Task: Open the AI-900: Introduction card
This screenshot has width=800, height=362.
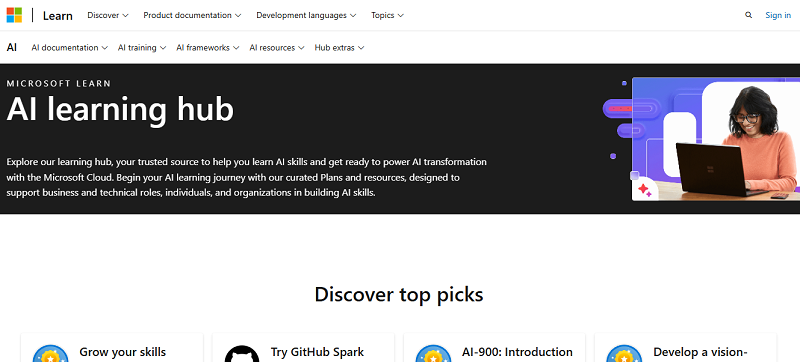Action: pyautogui.click(x=494, y=348)
